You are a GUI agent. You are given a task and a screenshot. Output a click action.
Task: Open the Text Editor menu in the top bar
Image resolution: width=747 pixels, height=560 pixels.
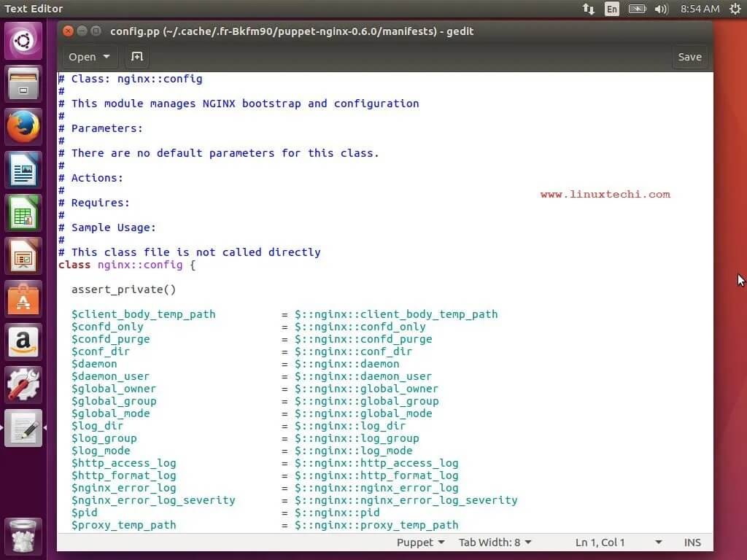coord(34,9)
